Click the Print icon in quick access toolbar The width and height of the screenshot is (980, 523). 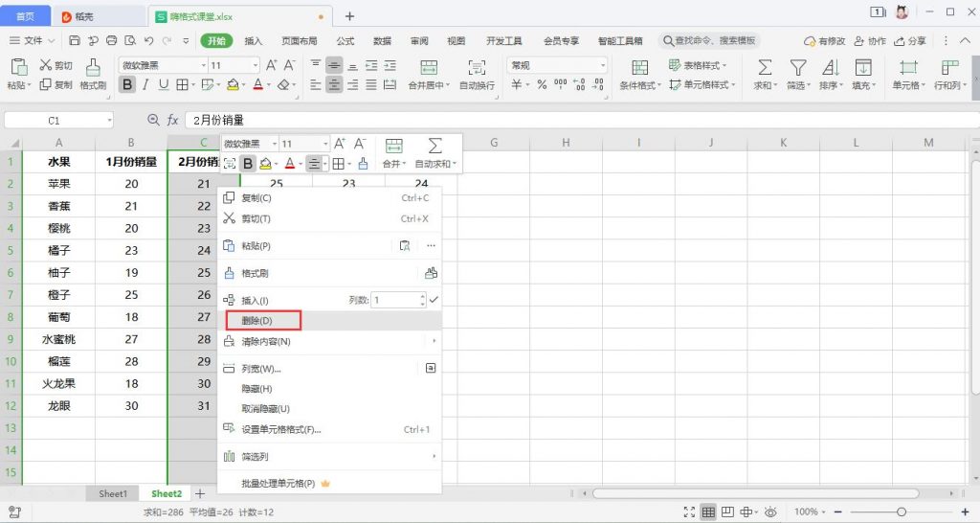[x=111, y=40]
